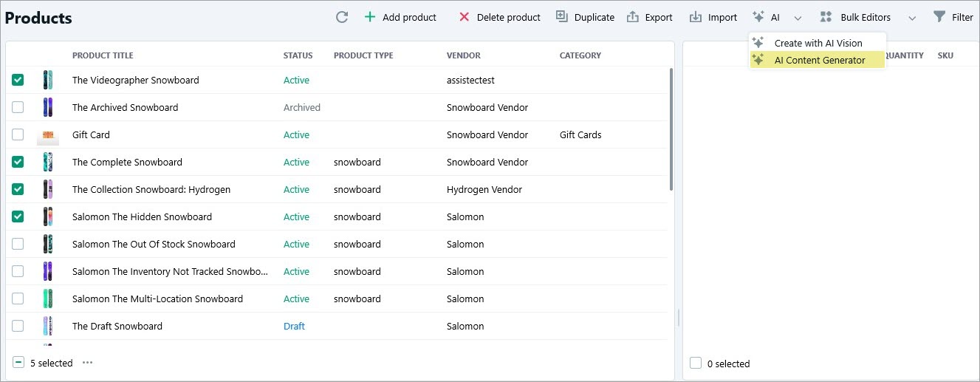This screenshot has height=382, width=980.
Task: Click the Import button label
Action: [722, 17]
